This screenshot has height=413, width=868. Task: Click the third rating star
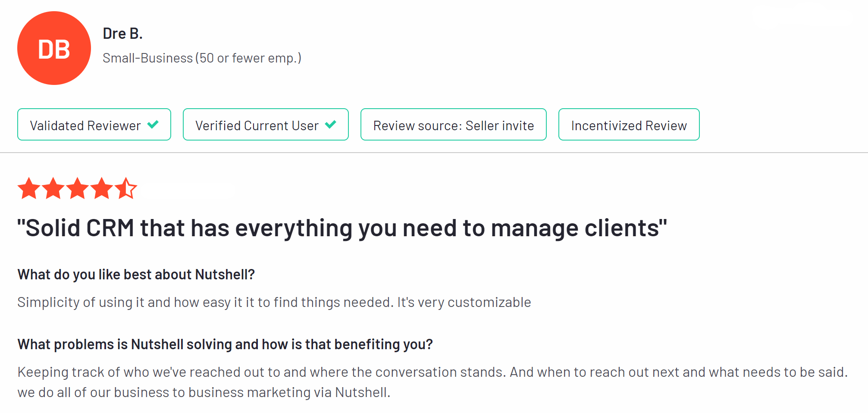pos(77,188)
